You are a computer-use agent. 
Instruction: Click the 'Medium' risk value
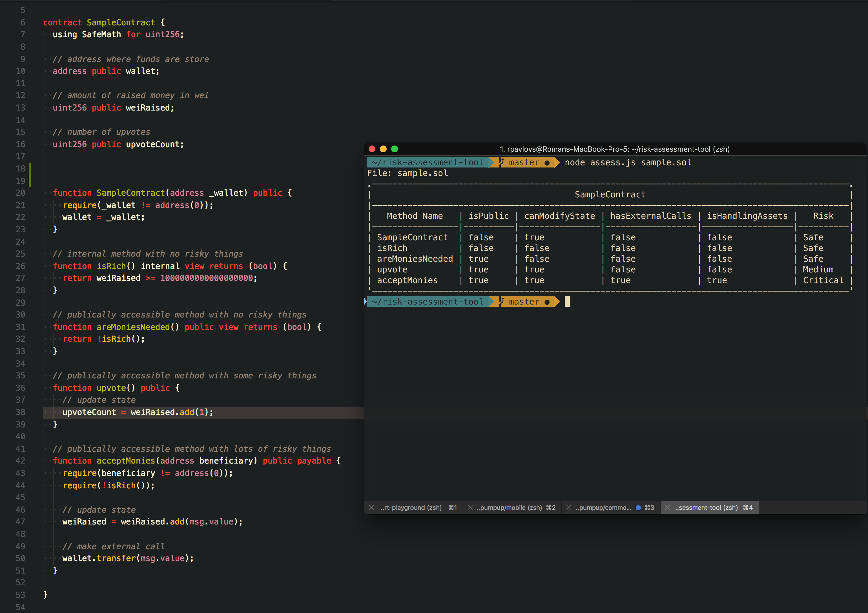(818, 270)
